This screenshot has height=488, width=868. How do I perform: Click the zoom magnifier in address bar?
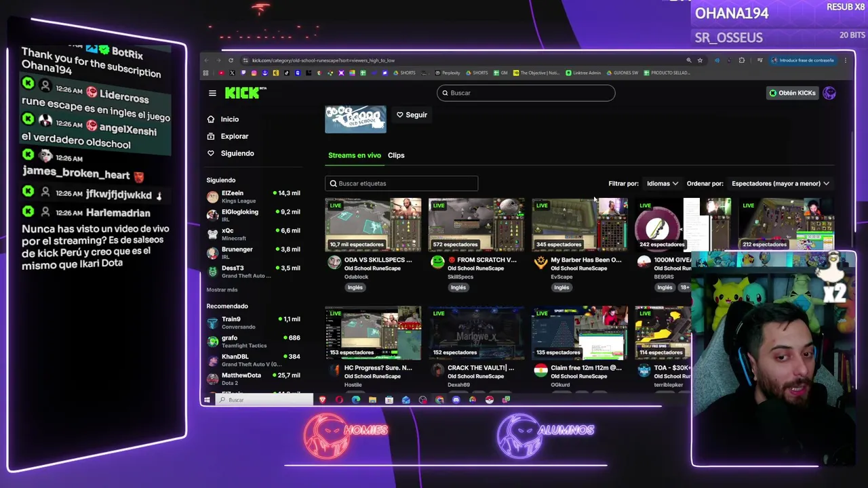(689, 60)
